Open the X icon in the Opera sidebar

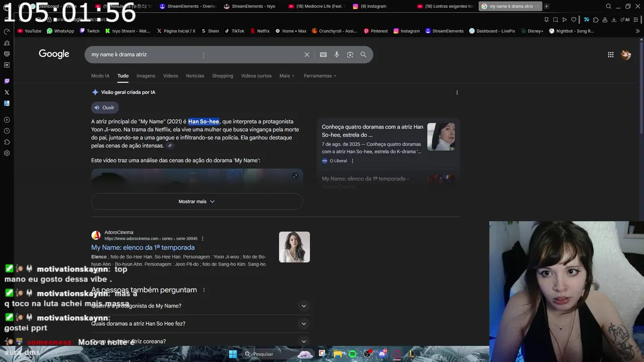7,92
